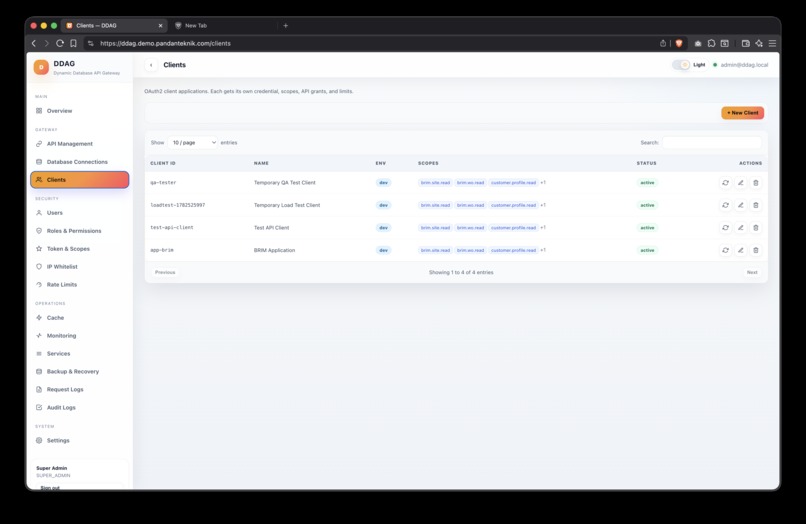Sort by the CLIENT ID column header

click(x=163, y=163)
